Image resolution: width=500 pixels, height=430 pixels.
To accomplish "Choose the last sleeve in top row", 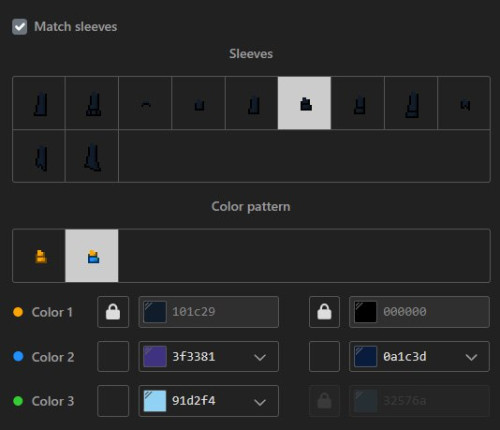I will coord(464,103).
